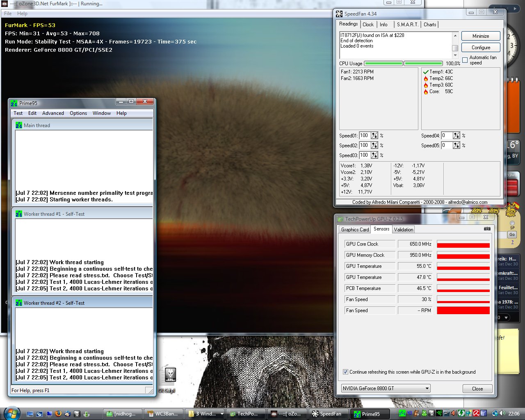Click SpeedFan taskbar button
Screen dimensions: 525x420
[329, 414]
